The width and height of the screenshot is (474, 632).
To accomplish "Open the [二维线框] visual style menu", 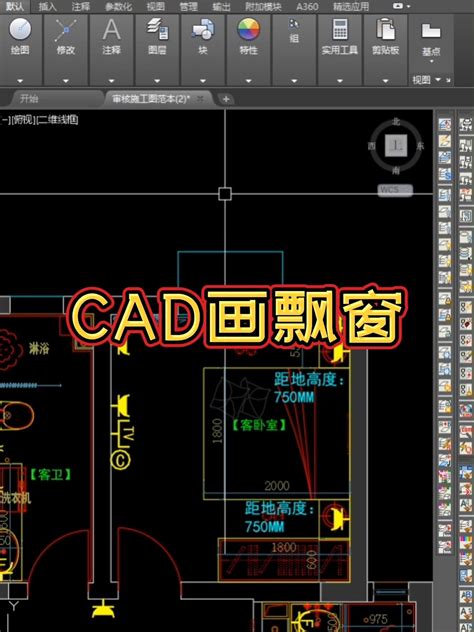I will coord(58,119).
